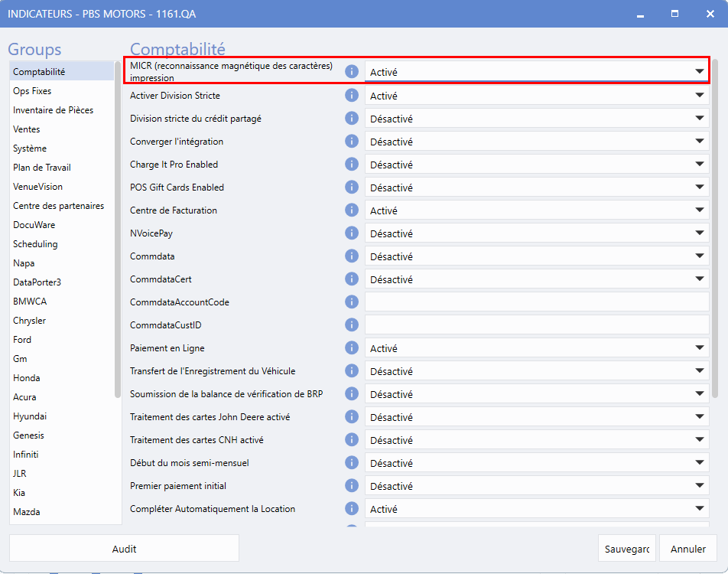The width and height of the screenshot is (728, 574).
Task: Open Plan de Travail group
Action: point(62,168)
